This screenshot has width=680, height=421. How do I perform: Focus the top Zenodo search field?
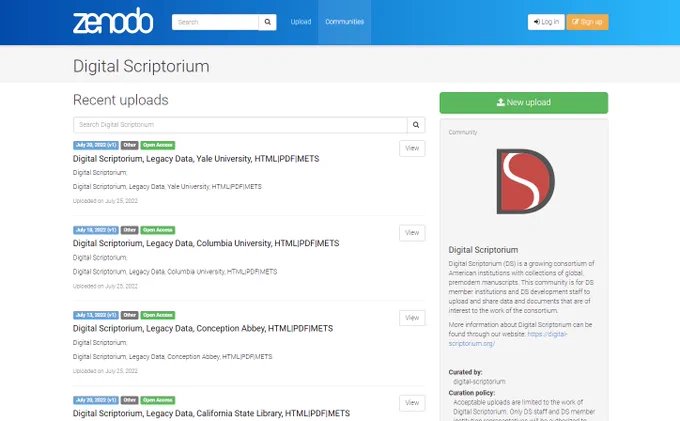tap(215, 22)
